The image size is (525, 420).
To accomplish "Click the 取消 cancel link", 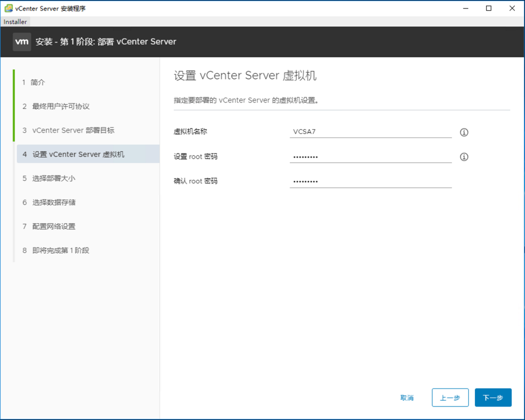I will pos(407,398).
